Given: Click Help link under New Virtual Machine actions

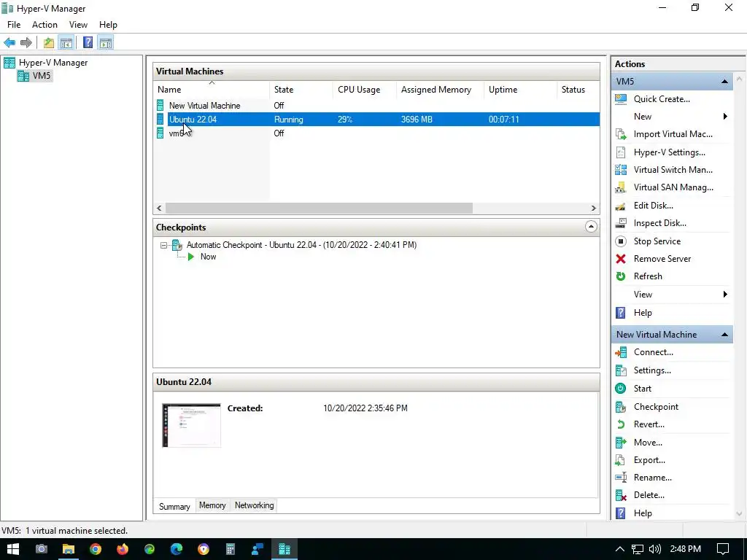Looking at the screenshot, I should (x=643, y=513).
